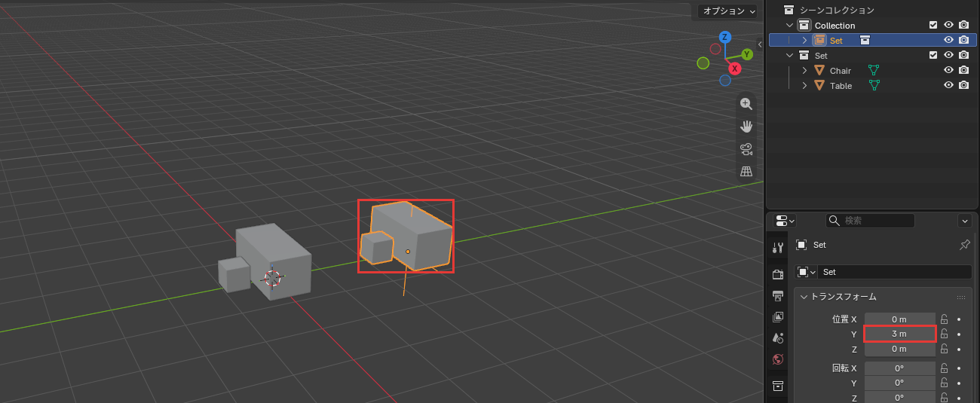Viewport: 980px width, 403px height.
Task: Open the Scene properties tab icon
Action: click(x=778, y=338)
